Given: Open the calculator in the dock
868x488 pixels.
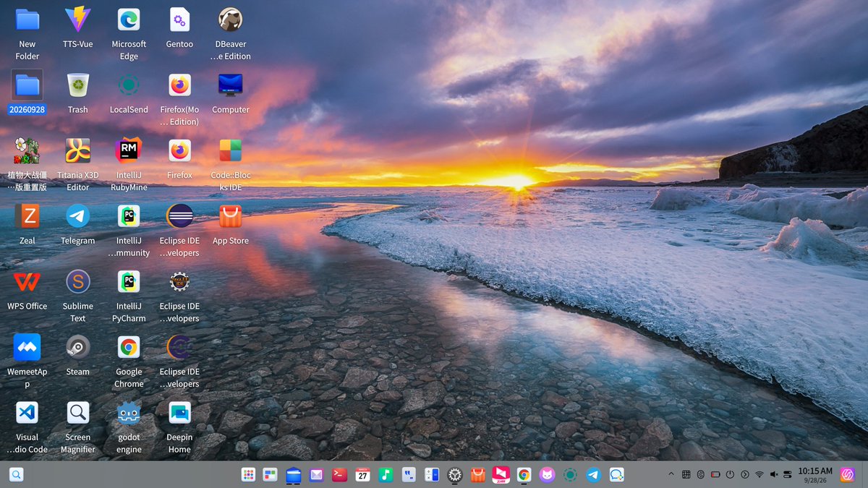Looking at the screenshot, I should tap(432, 475).
